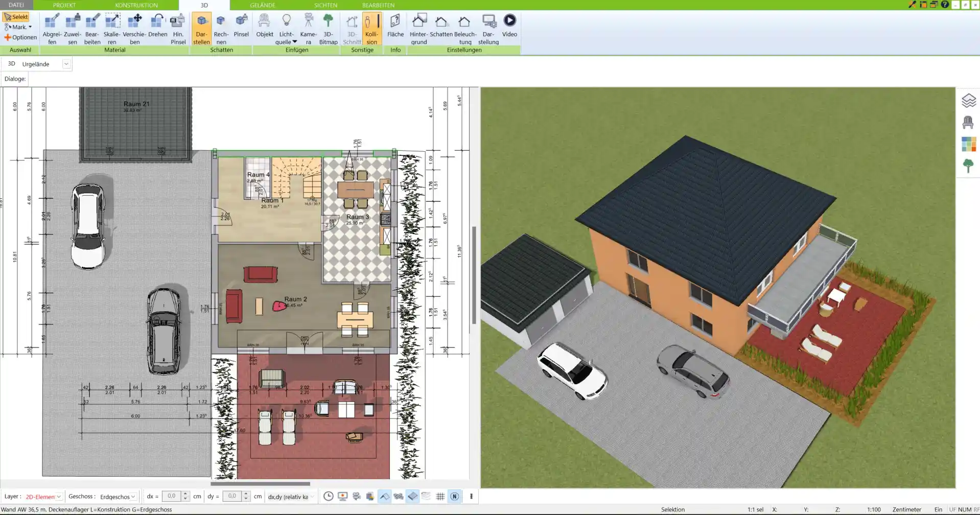This screenshot has width=980, height=515.
Task: Select the shadow Pinsel tool
Action: tap(241, 26)
